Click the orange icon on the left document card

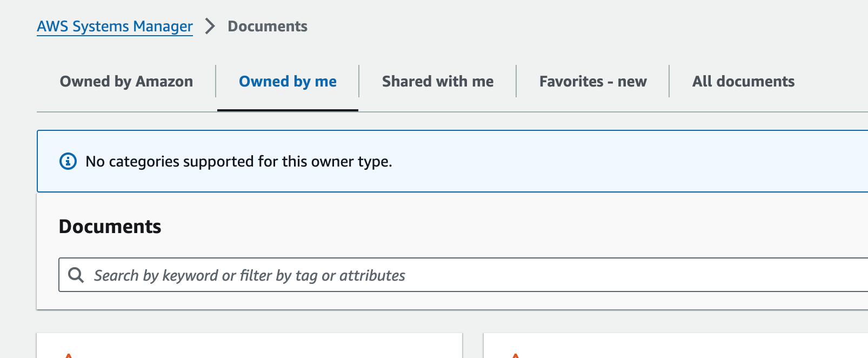69,355
